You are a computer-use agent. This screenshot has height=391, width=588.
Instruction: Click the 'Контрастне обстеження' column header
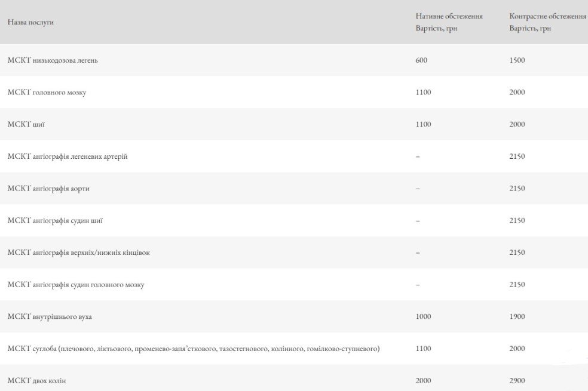click(x=547, y=17)
